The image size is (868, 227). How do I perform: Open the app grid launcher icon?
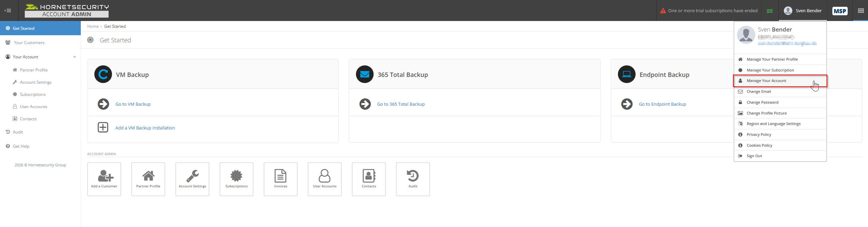[861, 11]
